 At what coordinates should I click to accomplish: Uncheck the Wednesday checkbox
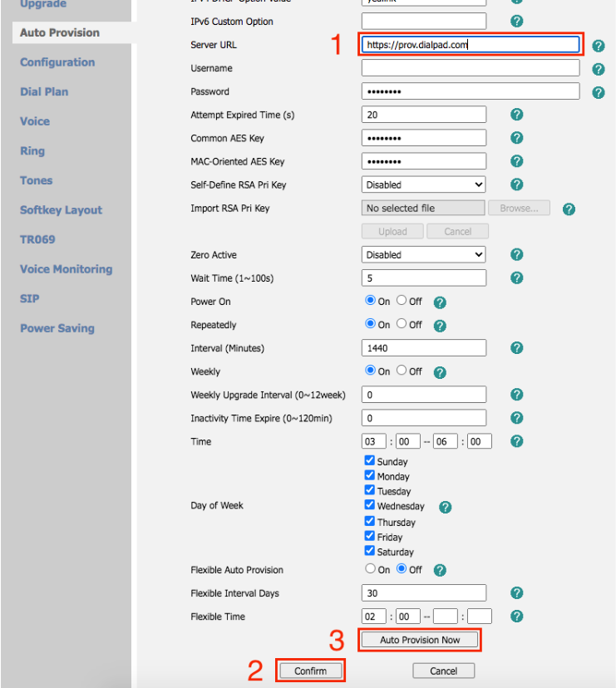(x=370, y=504)
